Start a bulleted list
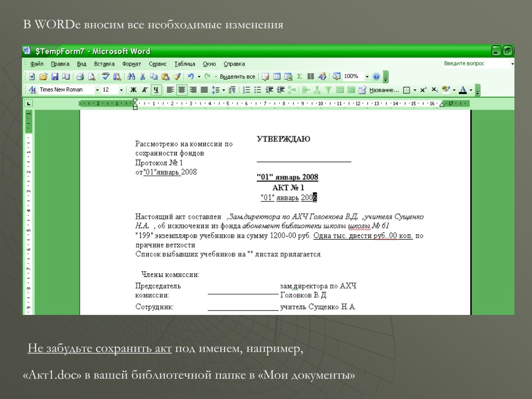The width and height of the screenshot is (532, 399). point(257,90)
